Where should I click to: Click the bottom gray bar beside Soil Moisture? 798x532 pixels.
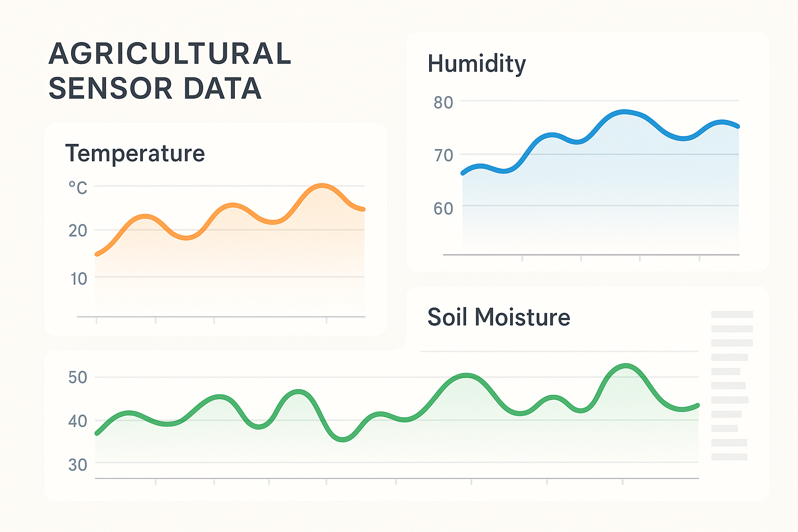click(x=729, y=457)
